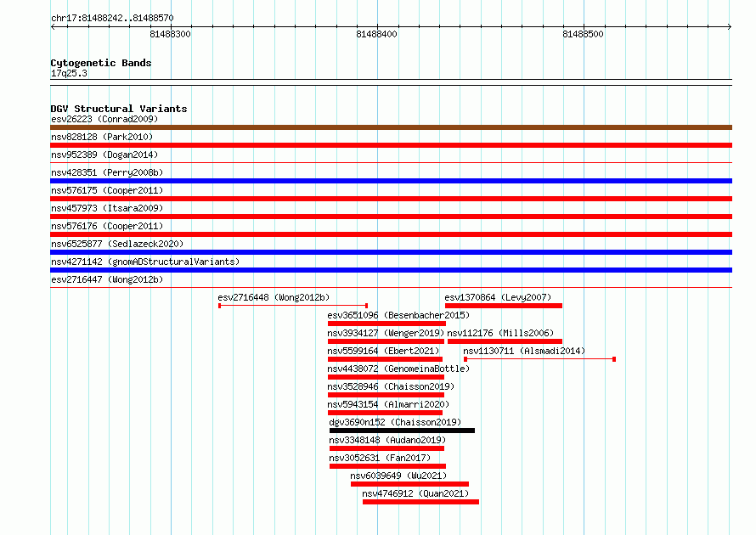Viewport: 756px width, 535px height.
Task: Open variant nsv6039649 (Wu2021) label
Action: (x=398, y=476)
